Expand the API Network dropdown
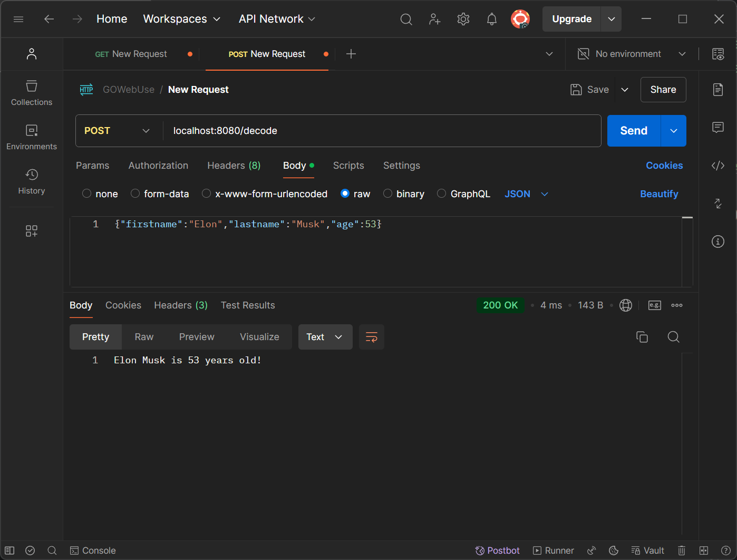The image size is (737, 560). (277, 19)
